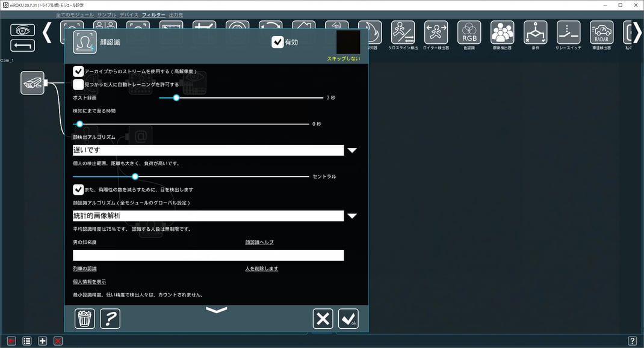Open the recognition algorithm dropdown arrow

pos(352,216)
